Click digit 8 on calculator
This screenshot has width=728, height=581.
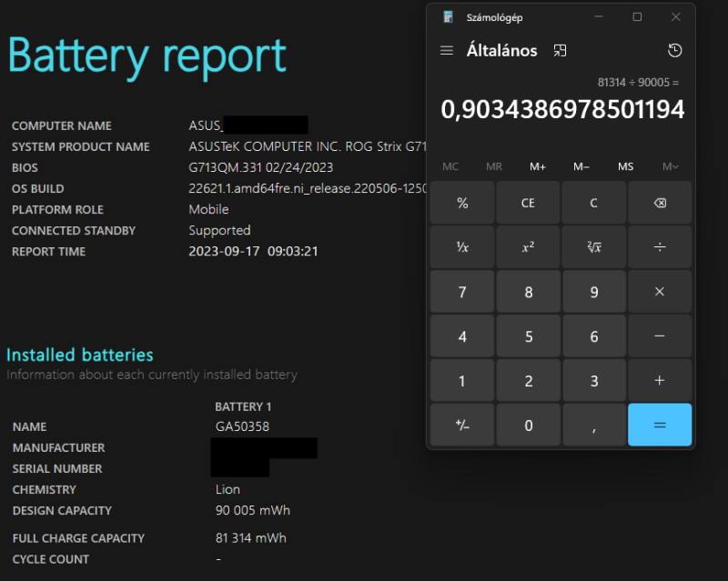(528, 292)
